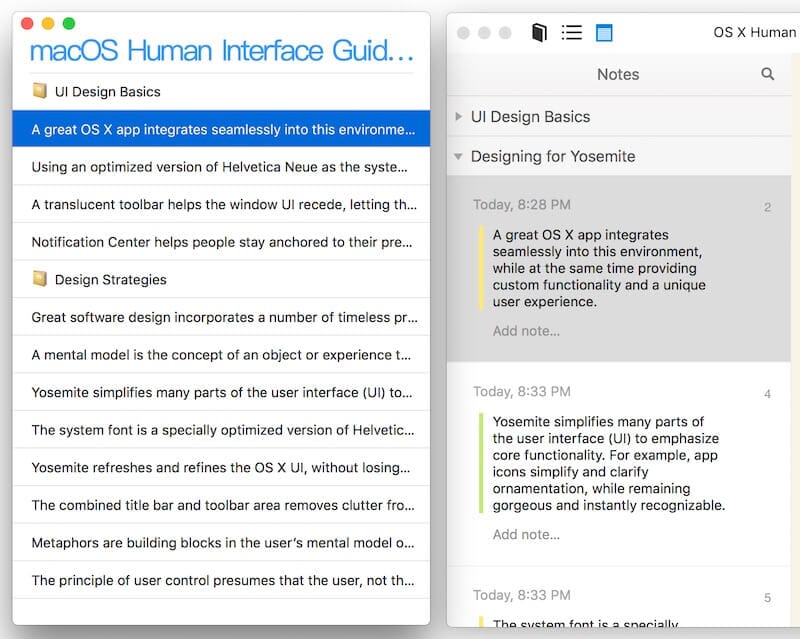
Task: Minimize the left list window with yellow button
Action: point(48,23)
